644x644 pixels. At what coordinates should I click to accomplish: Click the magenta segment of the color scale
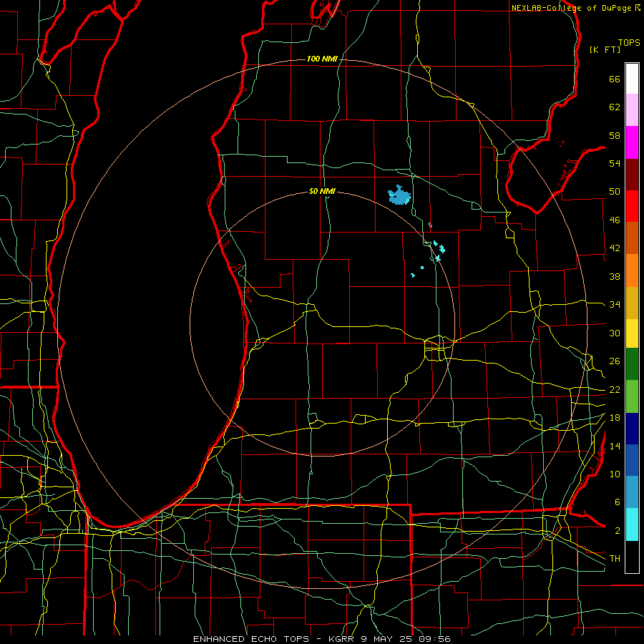pos(632,142)
